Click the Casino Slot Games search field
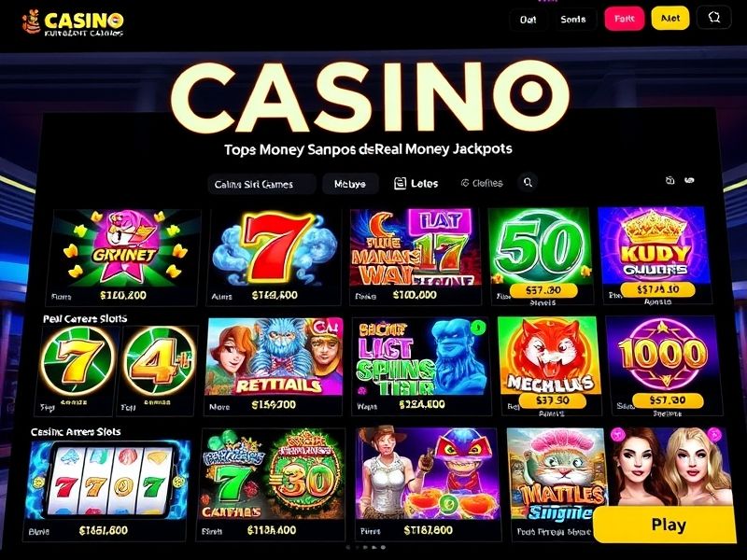This screenshot has height=560, width=747. point(261,184)
